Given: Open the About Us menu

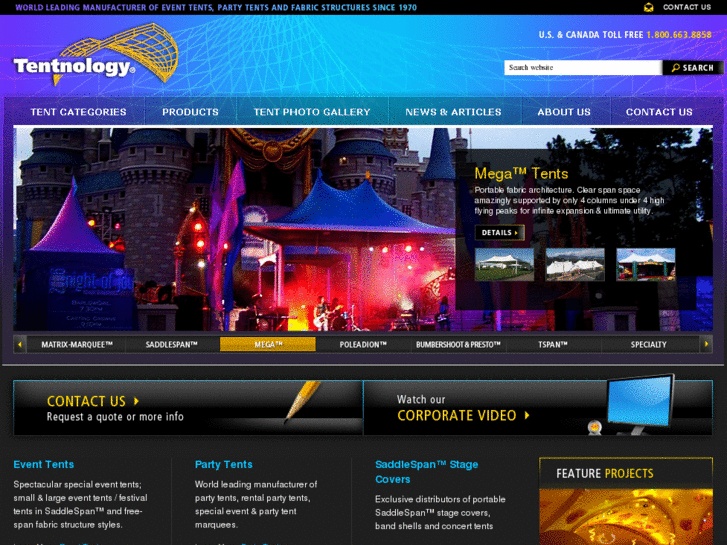Looking at the screenshot, I should coord(564,112).
